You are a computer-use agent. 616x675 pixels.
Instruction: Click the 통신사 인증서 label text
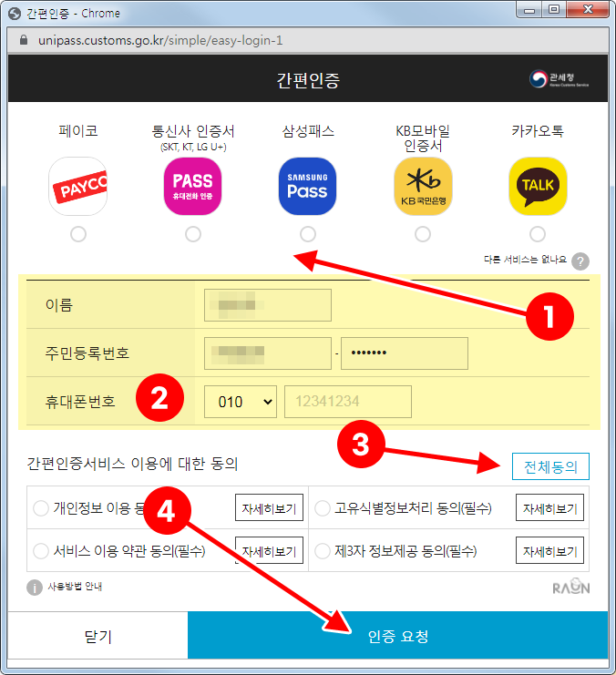tap(193, 131)
